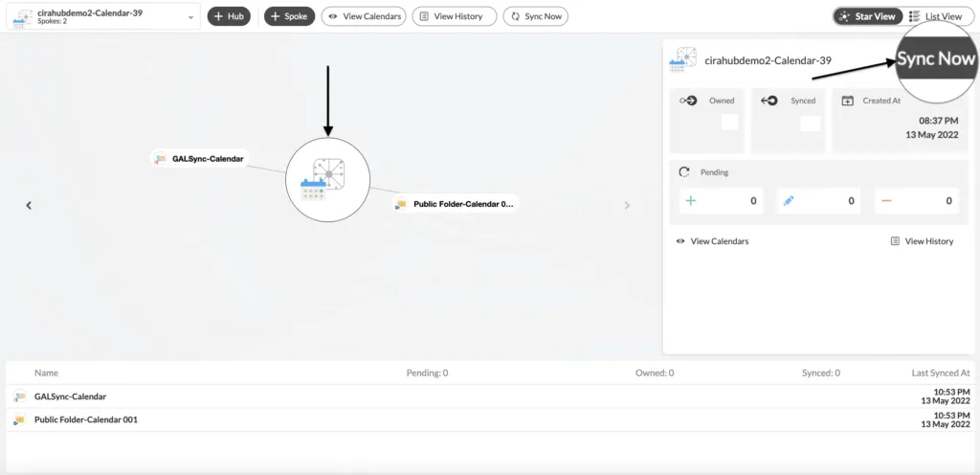
Task: Click the Owned arrow icon
Action: [x=688, y=101]
